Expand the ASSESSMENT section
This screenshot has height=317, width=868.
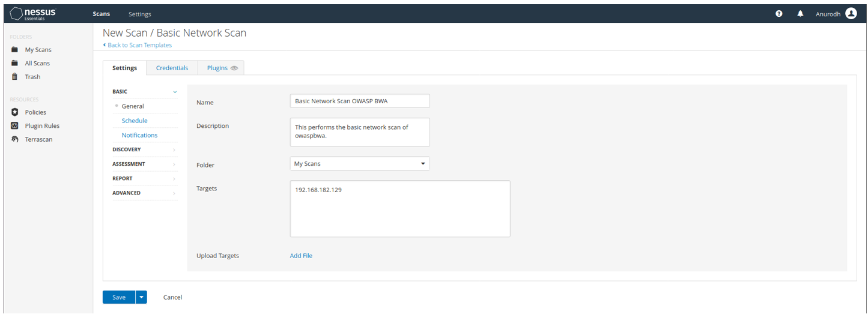(x=145, y=164)
